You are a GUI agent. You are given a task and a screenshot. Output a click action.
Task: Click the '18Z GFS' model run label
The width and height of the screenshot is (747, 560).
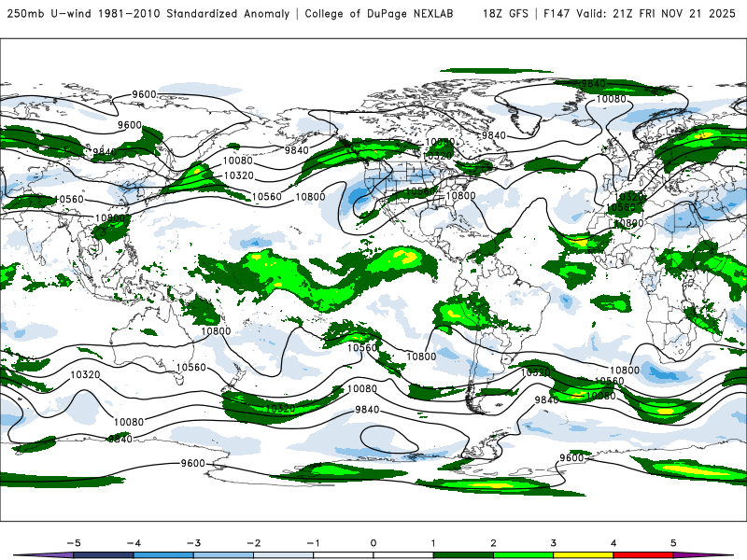505,13
